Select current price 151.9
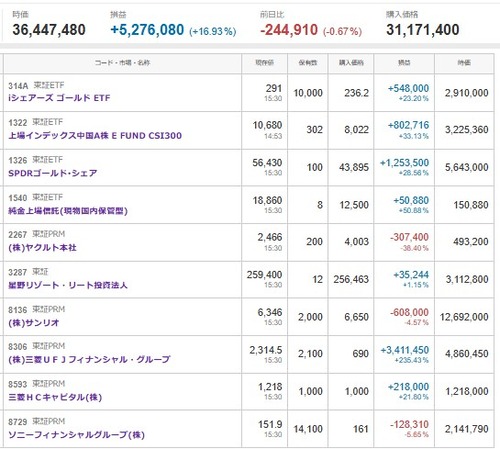Viewport: 500px width, 449px height. 270,424
